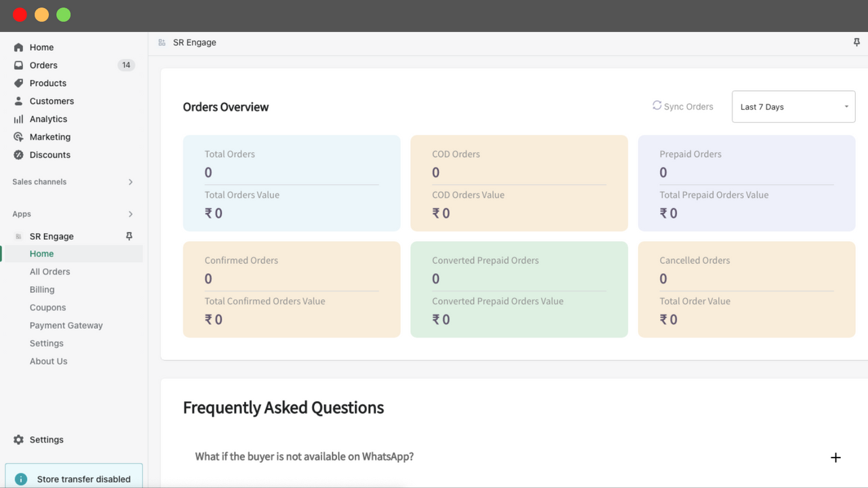Click the Store transfer disabled banner
The width and height of the screenshot is (868, 488).
(x=74, y=476)
